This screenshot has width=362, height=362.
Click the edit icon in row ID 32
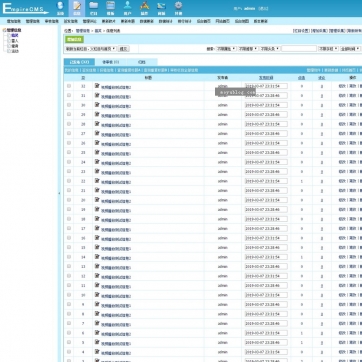coord(97,86)
